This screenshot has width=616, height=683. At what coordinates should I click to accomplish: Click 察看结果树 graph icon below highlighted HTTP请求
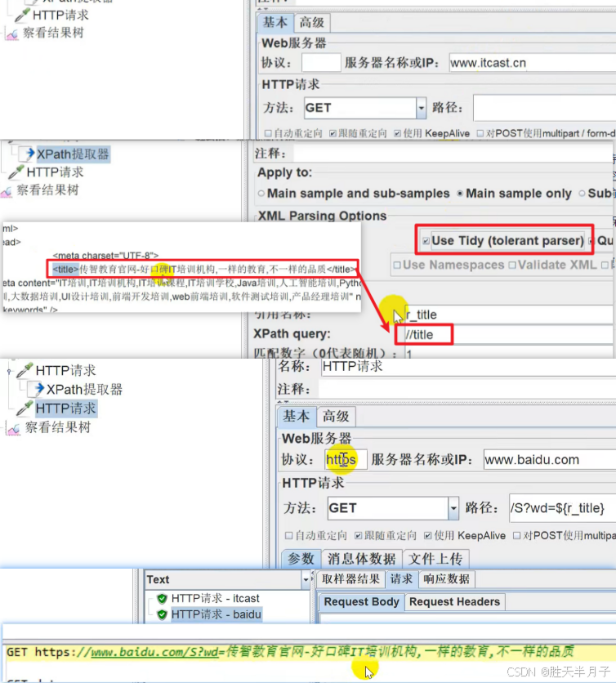[x=14, y=428]
